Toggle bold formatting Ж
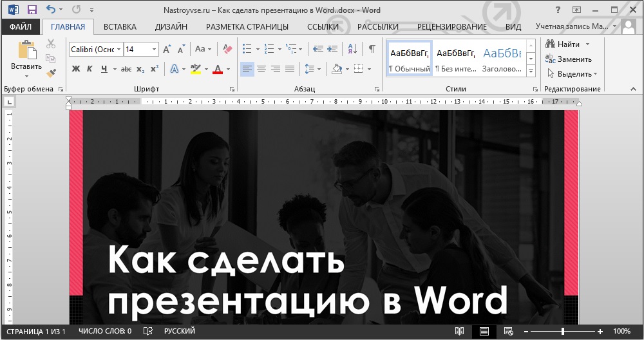 coord(76,69)
